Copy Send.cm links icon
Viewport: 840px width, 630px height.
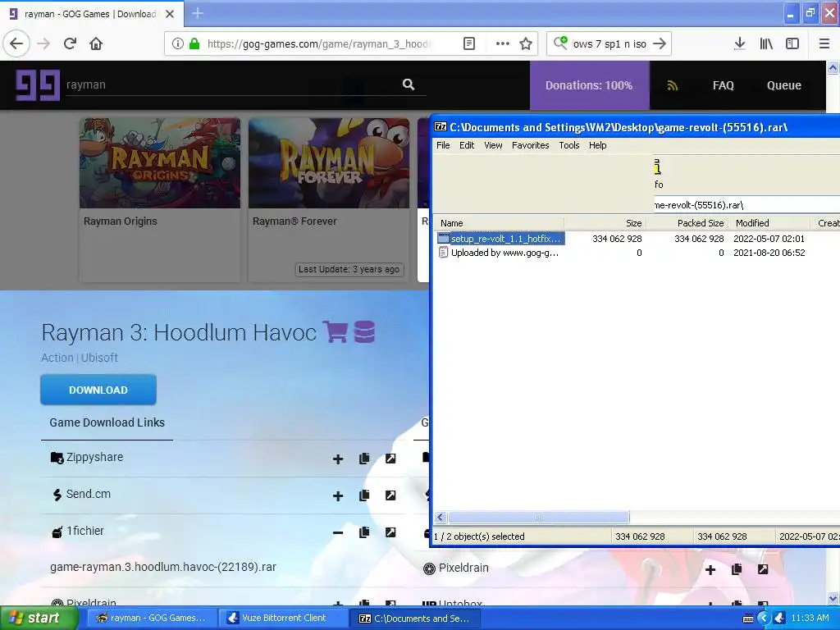364,495
